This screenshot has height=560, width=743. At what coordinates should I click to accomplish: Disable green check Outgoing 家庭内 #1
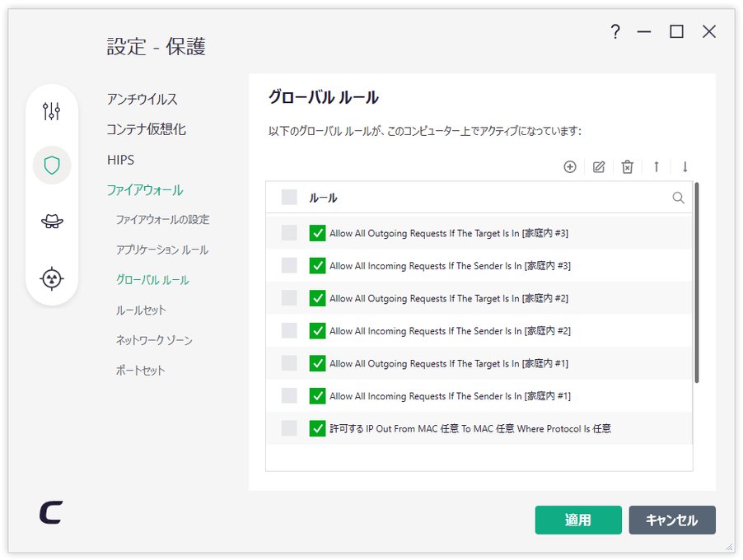click(317, 363)
